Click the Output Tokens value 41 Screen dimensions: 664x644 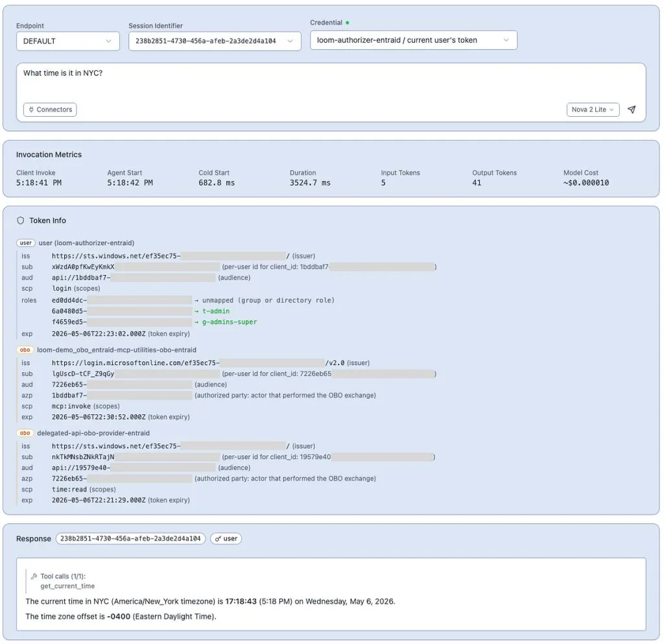click(x=477, y=182)
